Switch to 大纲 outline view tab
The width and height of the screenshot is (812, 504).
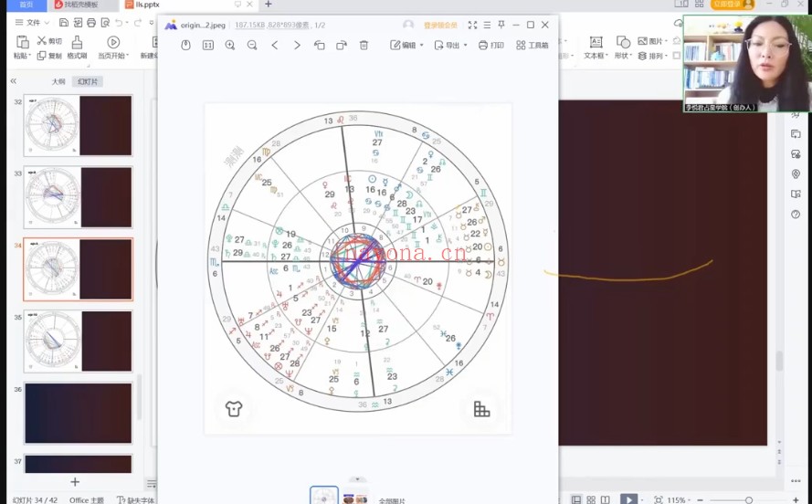(x=58, y=82)
